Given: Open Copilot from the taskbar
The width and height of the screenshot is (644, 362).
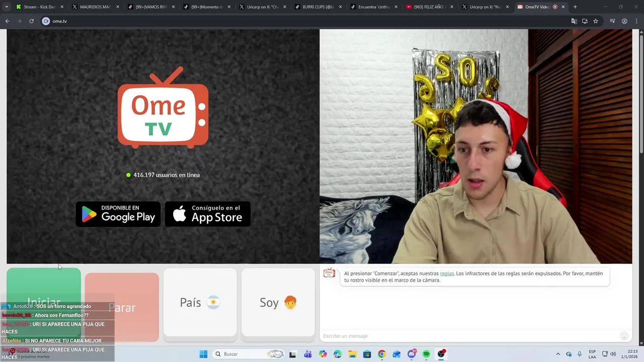Looking at the screenshot, I should [x=323, y=354].
